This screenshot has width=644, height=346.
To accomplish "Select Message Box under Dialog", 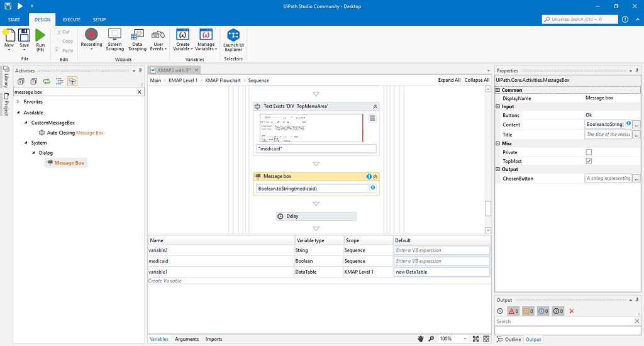I will (65, 163).
